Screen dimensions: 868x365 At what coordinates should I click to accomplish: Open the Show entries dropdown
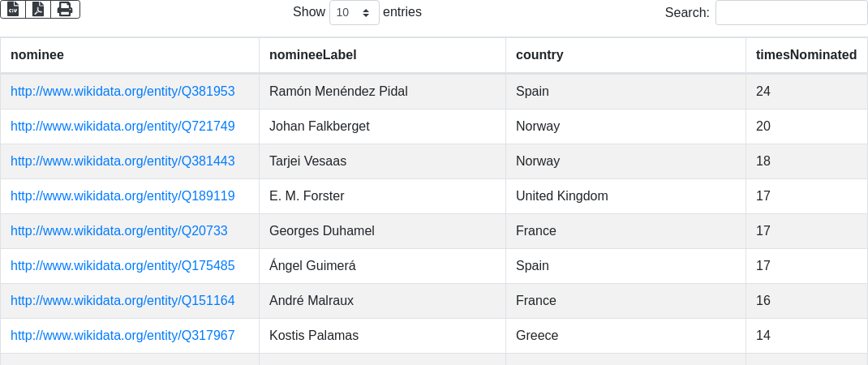[355, 12]
